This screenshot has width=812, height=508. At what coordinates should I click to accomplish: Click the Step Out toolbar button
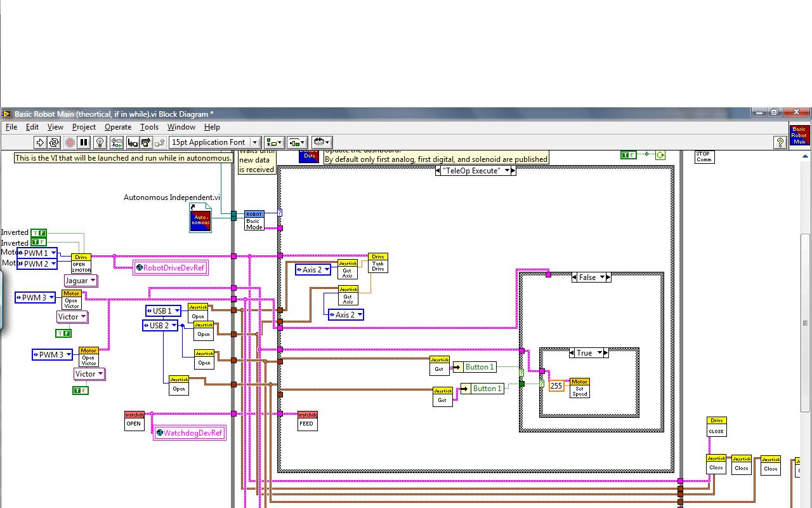point(160,142)
